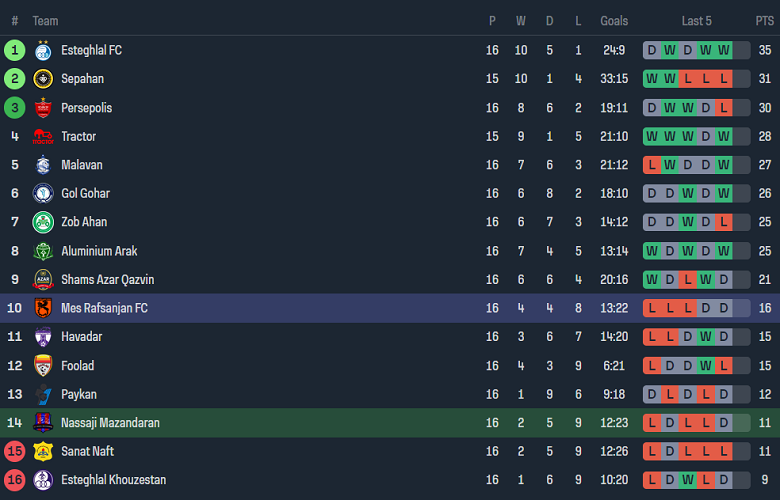
Task: Open the Aluminium Arak team link
Action: (x=99, y=251)
